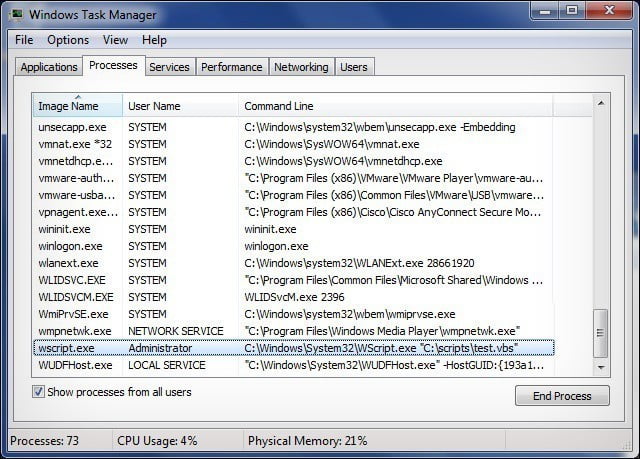640x459 pixels.
Task: Select the wscript.exe process row
Action: (293, 348)
